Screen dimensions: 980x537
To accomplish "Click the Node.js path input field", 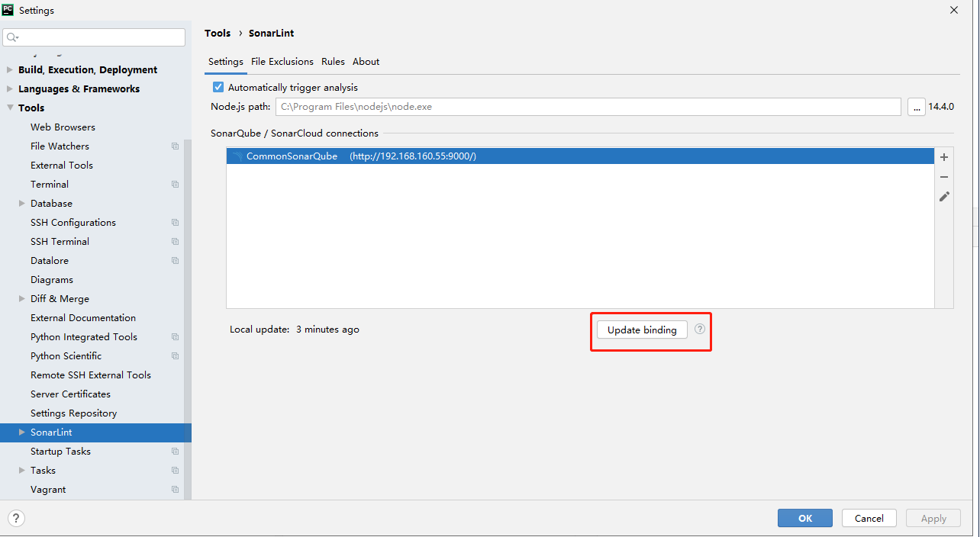I will [x=588, y=107].
